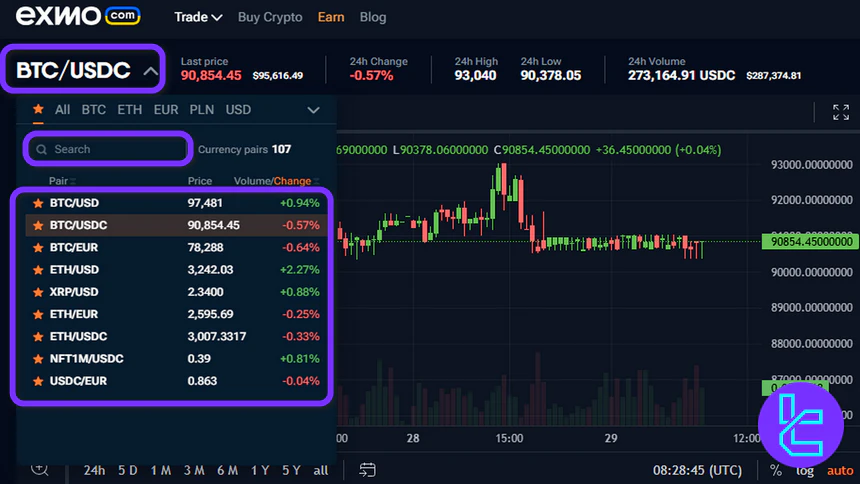Image resolution: width=860 pixels, height=484 pixels.
Task: Set chart range to 5Y
Action: [x=291, y=470]
